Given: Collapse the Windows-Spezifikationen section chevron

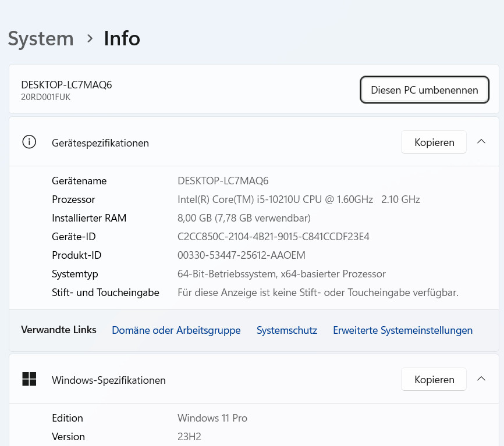Looking at the screenshot, I should point(481,379).
